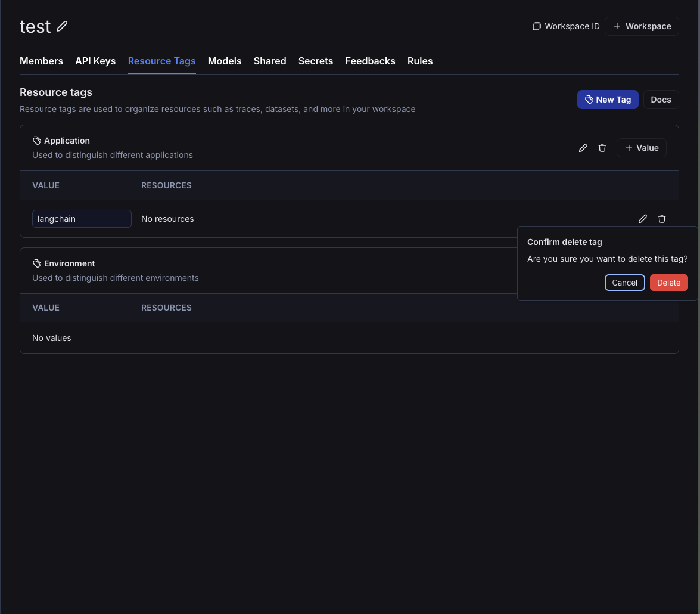Switch to the API Keys tab
The image size is (700, 614).
pos(95,61)
